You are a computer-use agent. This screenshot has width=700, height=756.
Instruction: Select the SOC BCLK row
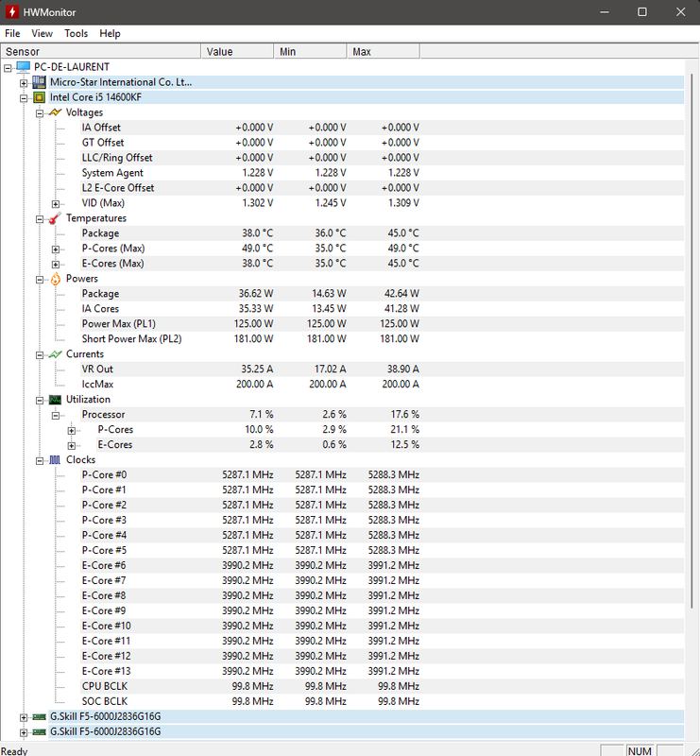tap(382, 701)
